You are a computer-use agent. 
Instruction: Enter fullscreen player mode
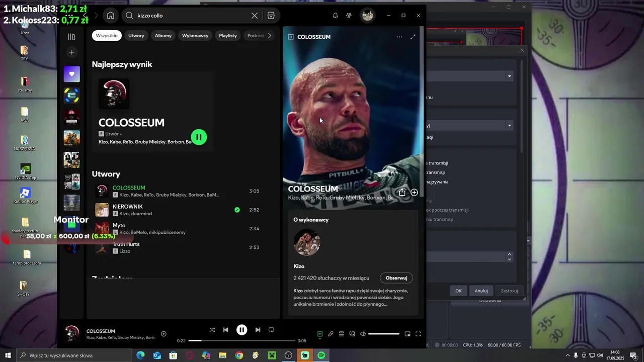418,334
